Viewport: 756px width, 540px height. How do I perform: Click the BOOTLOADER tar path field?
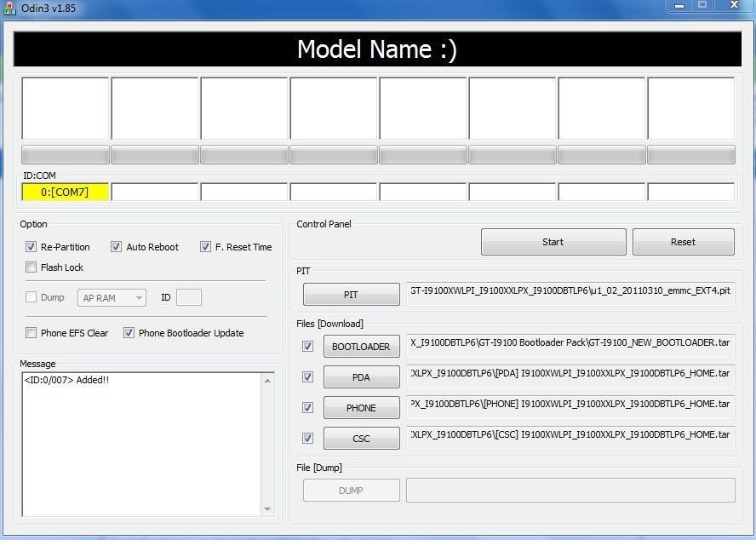coord(571,346)
